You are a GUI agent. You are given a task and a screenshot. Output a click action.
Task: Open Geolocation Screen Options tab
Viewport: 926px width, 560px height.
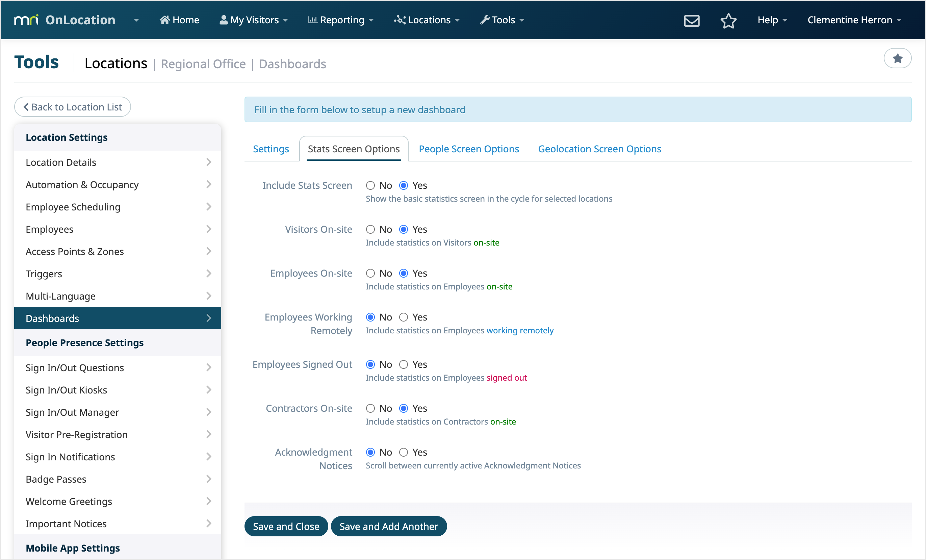pos(599,149)
